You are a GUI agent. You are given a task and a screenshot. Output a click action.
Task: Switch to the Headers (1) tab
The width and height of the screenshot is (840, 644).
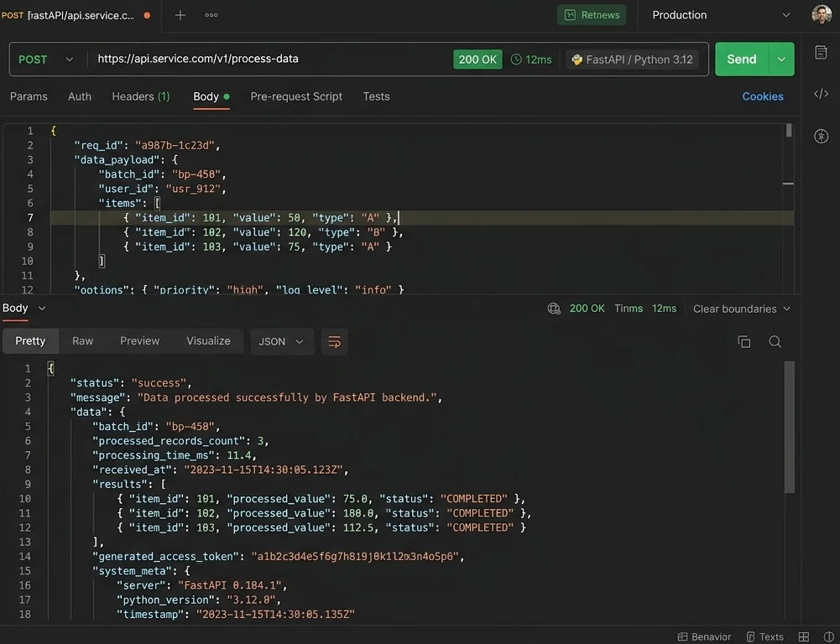[x=141, y=96]
